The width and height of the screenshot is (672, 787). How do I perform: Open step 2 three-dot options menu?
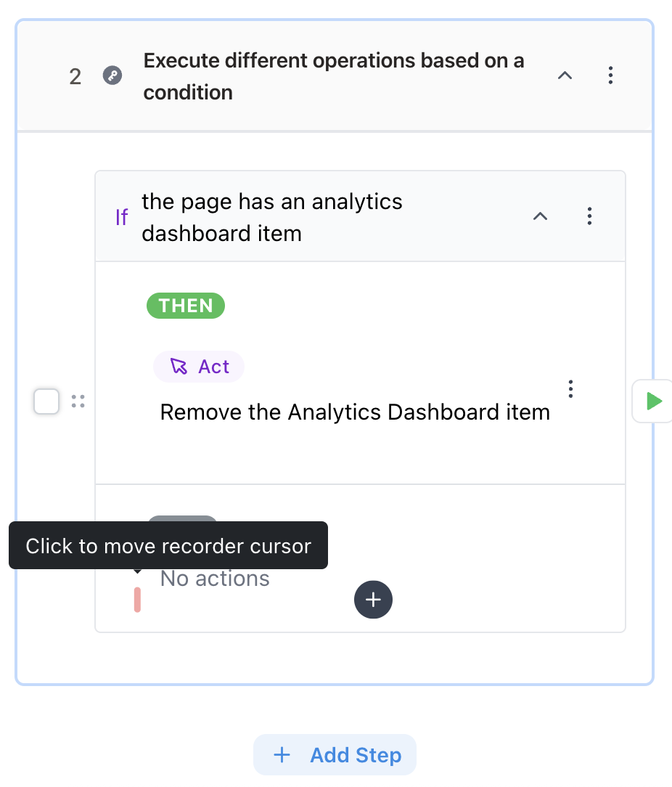pyautogui.click(x=610, y=76)
